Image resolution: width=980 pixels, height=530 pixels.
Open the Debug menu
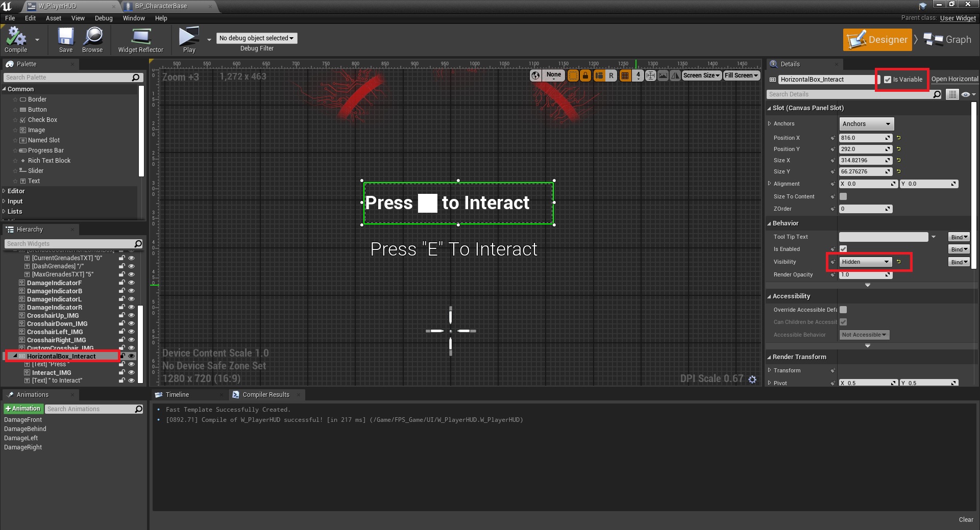coord(104,18)
